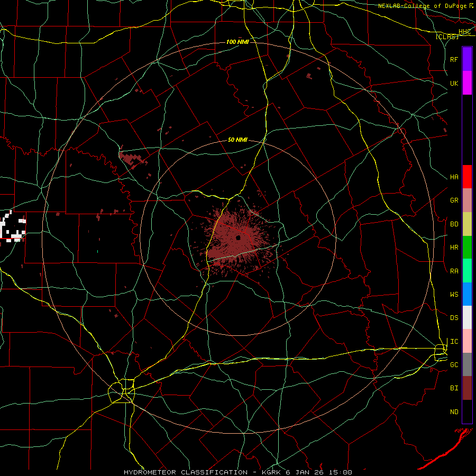
Task: Click the Hydrometeor Classification KGRK title caption
Action: point(238,472)
